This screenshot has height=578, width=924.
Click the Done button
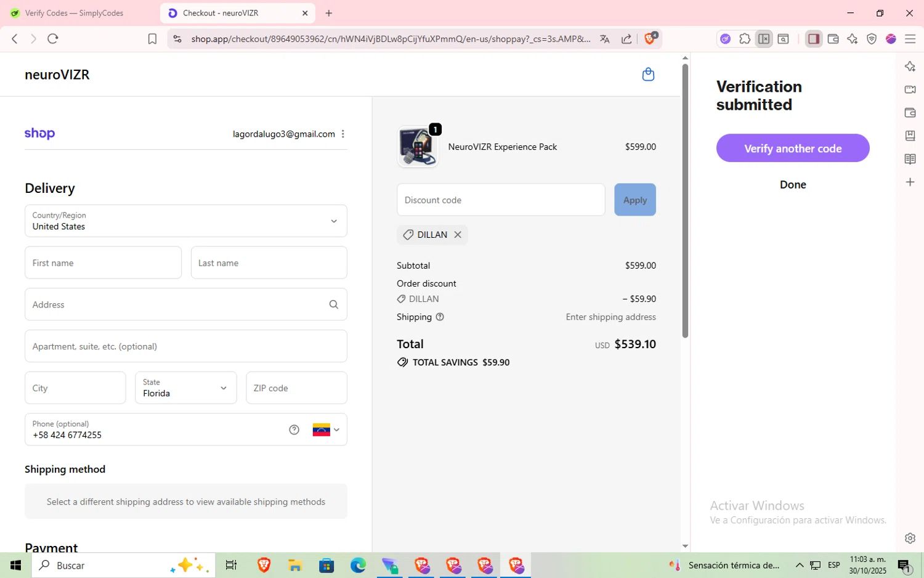[793, 184]
